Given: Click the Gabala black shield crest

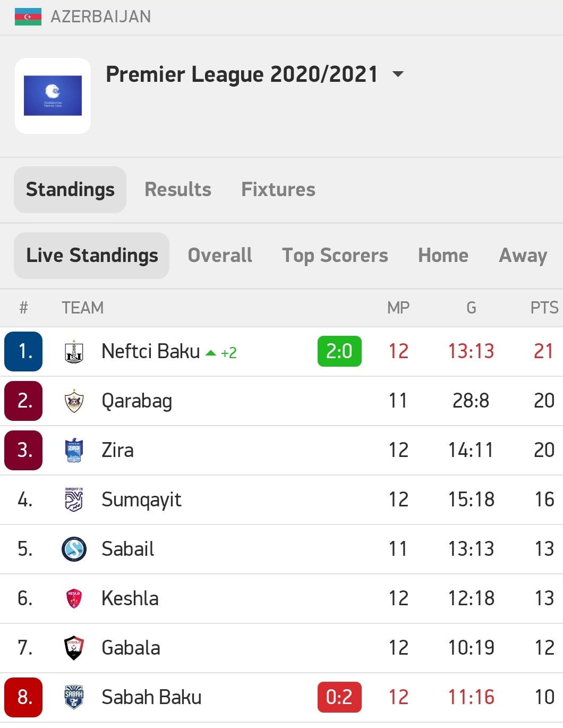Looking at the screenshot, I should 74,648.
